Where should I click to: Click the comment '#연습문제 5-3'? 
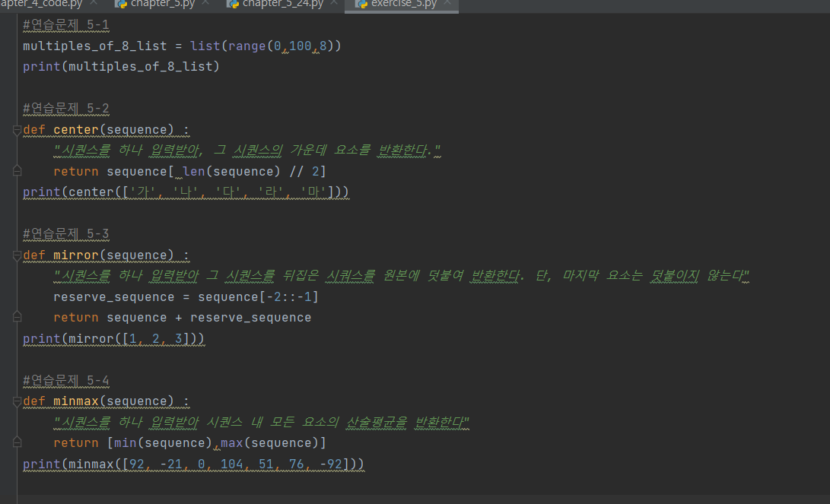coord(66,233)
